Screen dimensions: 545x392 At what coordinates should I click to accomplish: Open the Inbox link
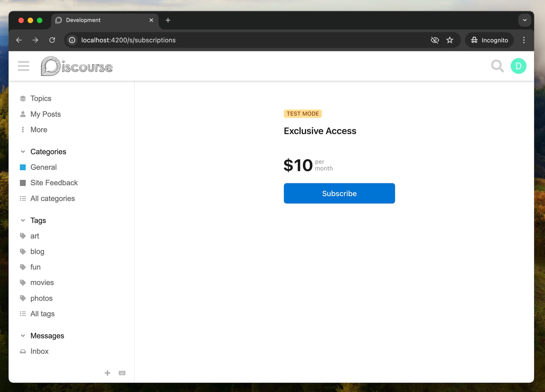39,351
